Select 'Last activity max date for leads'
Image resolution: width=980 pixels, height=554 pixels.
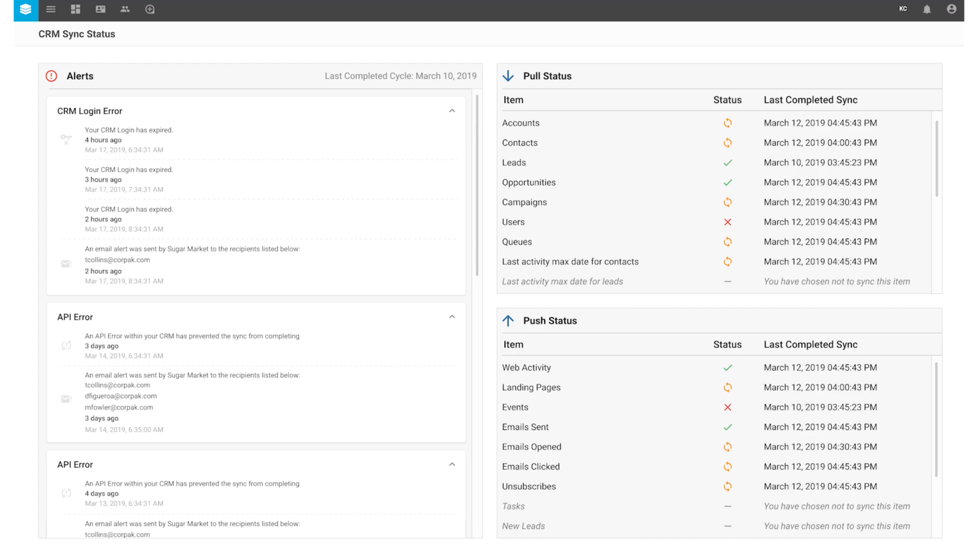[x=562, y=282]
